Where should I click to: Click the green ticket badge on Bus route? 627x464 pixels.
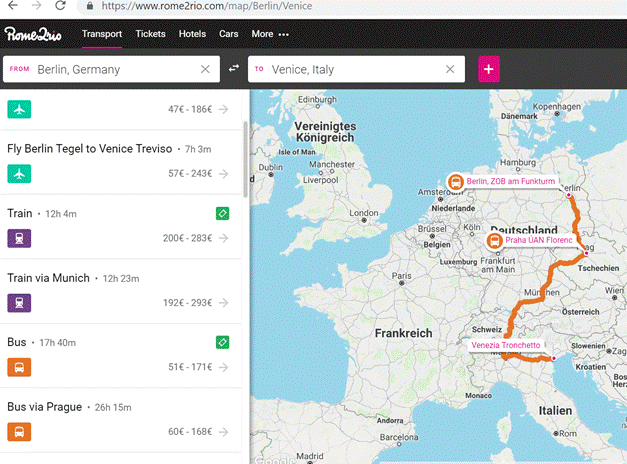(222, 342)
